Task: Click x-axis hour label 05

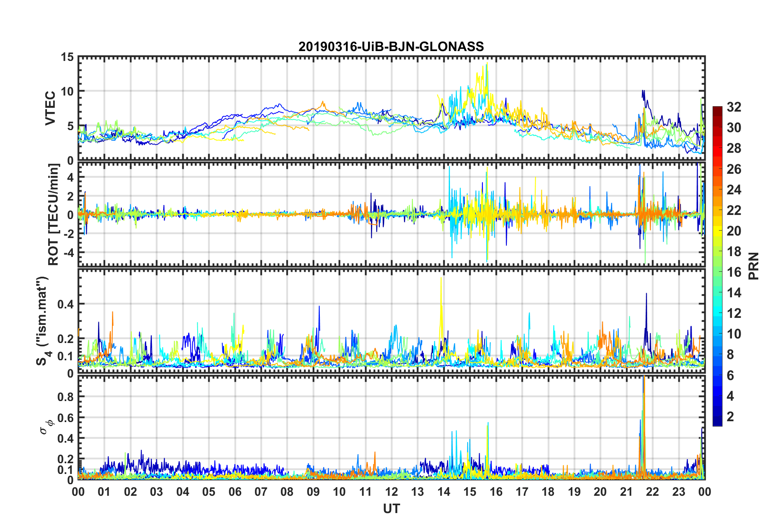Action: coord(209,492)
